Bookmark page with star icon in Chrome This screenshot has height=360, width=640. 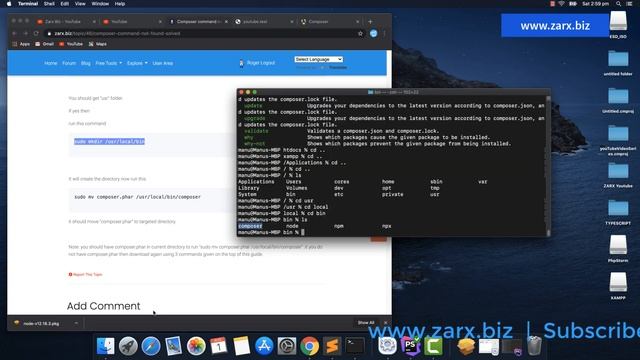click(360, 33)
